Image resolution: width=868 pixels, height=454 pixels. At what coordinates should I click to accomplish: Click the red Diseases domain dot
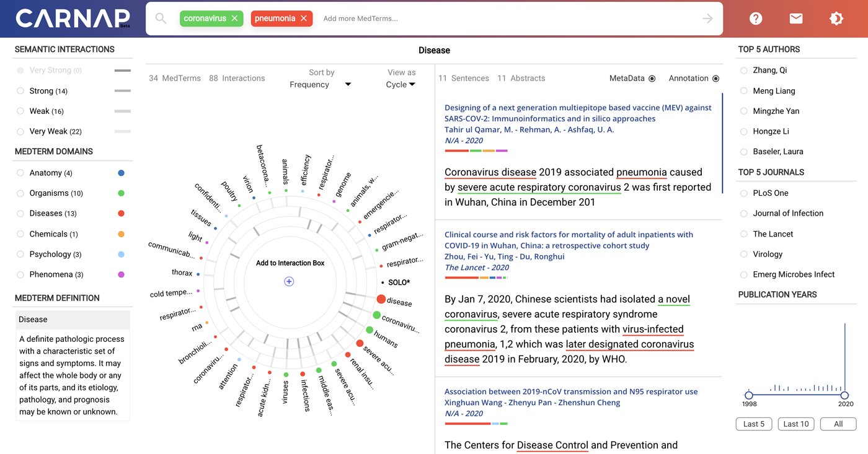click(x=121, y=214)
